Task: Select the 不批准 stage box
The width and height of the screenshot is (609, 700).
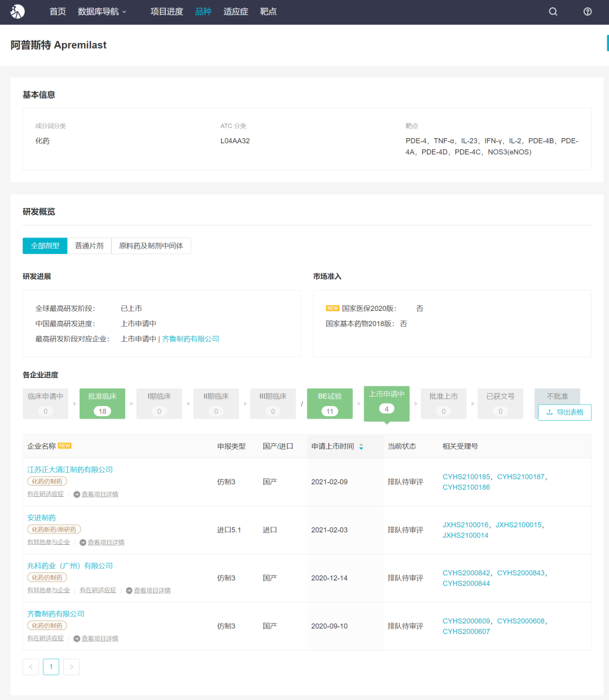Action: (x=557, y=397)
